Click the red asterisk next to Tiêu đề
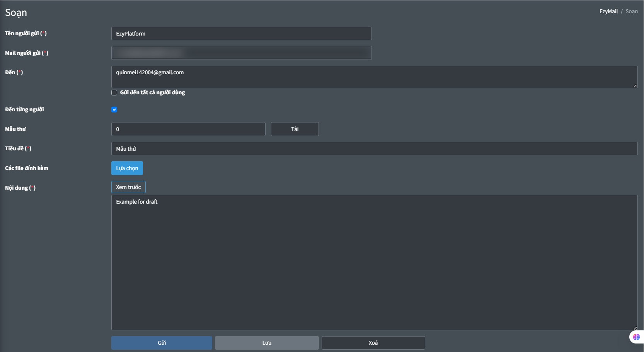The width and height of the screenshot is (644, 352). (x=29, y=148)
